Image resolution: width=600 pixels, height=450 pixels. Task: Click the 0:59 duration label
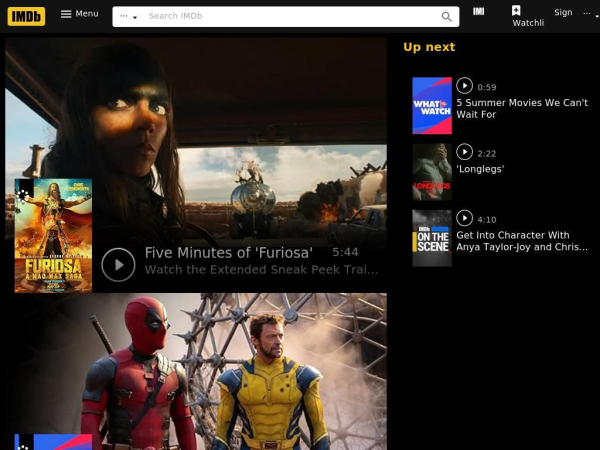pyautogui.click(x=487, y=87)
